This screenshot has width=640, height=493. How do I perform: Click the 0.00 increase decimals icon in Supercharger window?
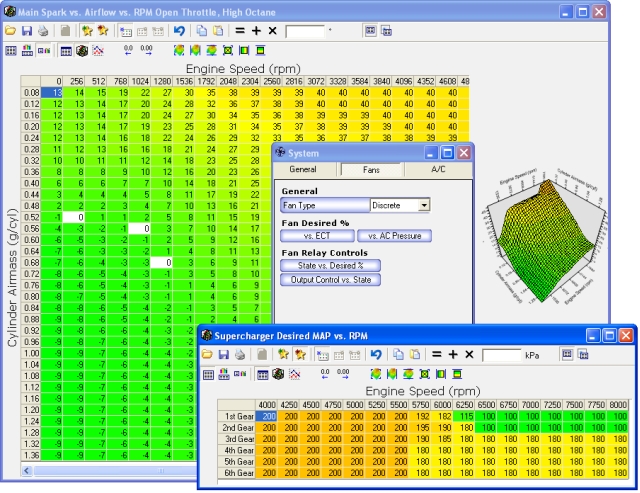click(343, 374)
